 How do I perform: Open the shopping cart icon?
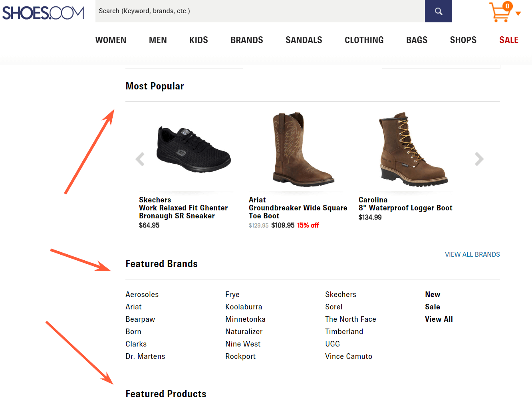point(500,12)
